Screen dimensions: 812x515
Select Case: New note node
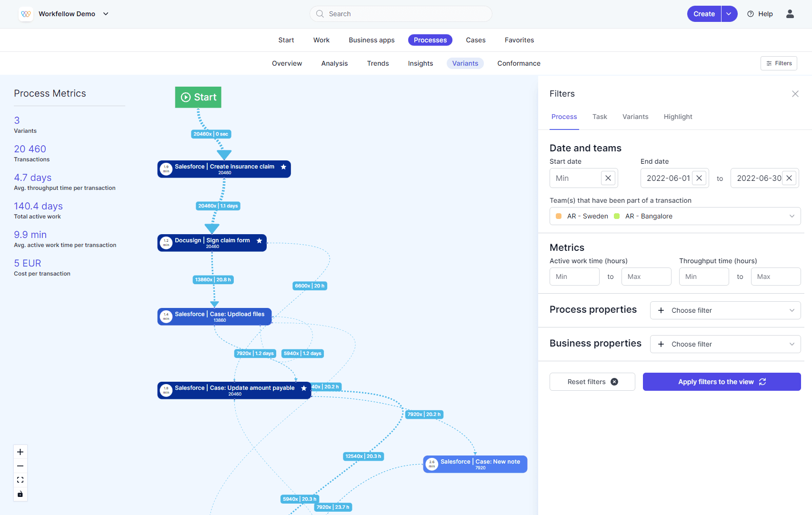tap(475, 464)
